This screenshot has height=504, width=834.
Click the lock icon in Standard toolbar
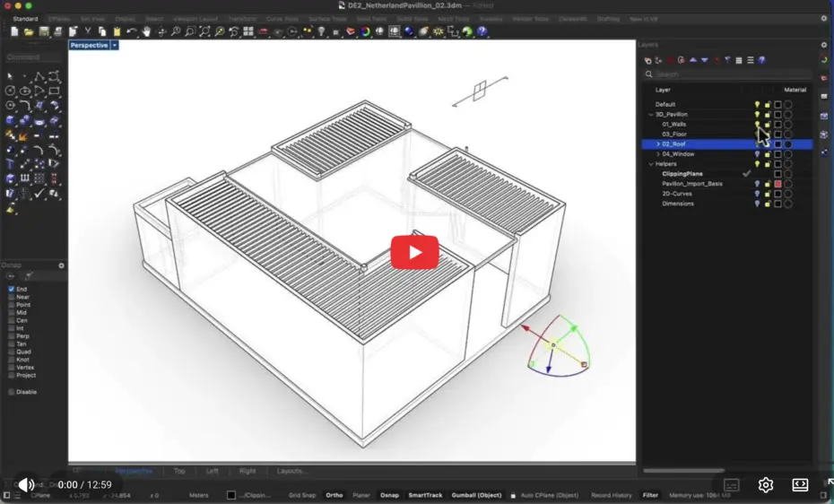click(x=335, y=32)
